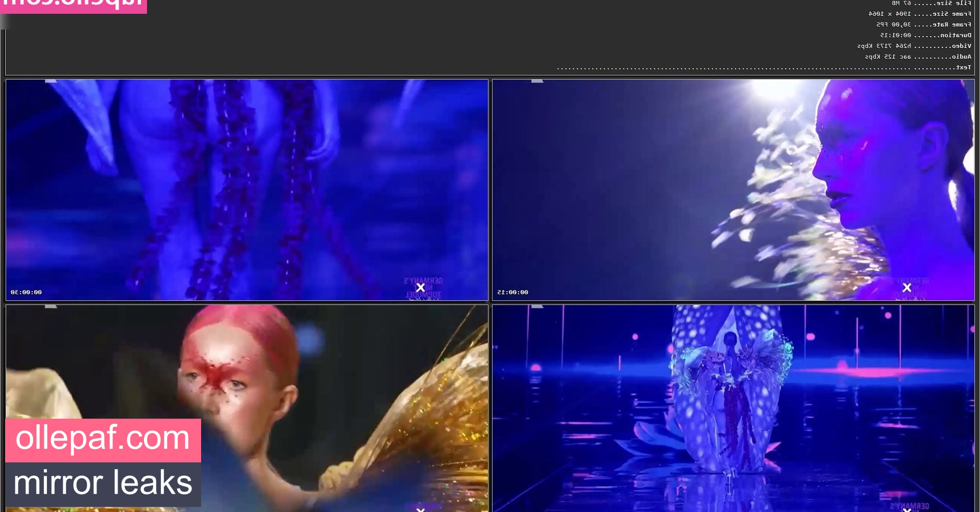Select the mirrored Duration 00:01:15 line
Image resolution: width=980 pixels, height=512 pixels.
tap(925, 35)
